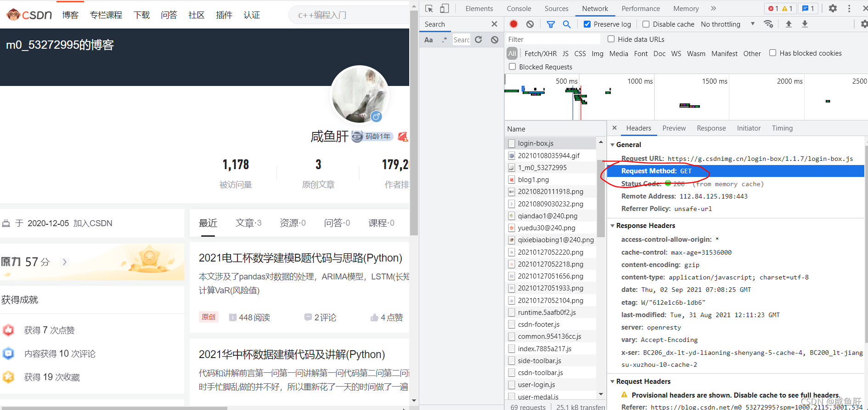Filter requests by Fetch/XHR
This screenshot has width=868, height=410.
tap(541, 54)
